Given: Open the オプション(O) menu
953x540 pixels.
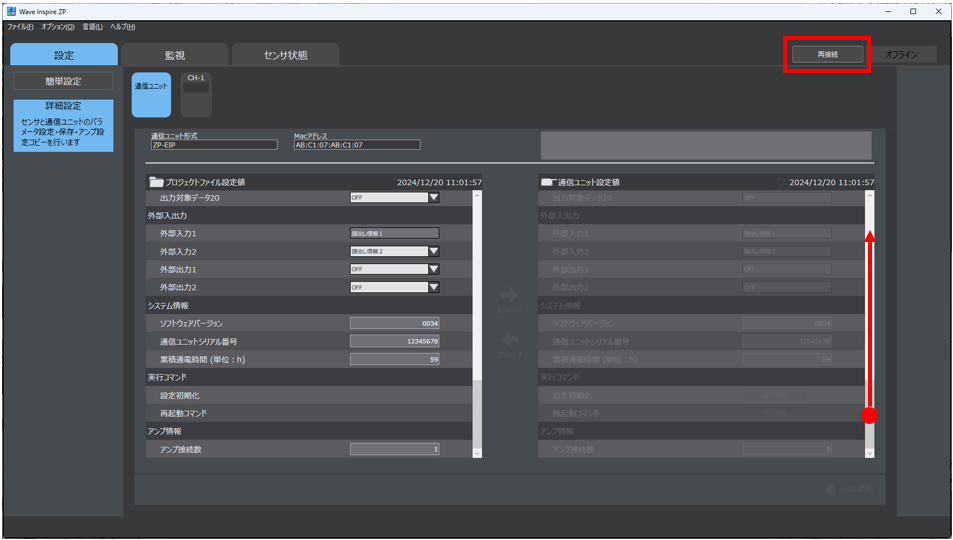Looking at the screenshot, I should click(x=58, y=27).
